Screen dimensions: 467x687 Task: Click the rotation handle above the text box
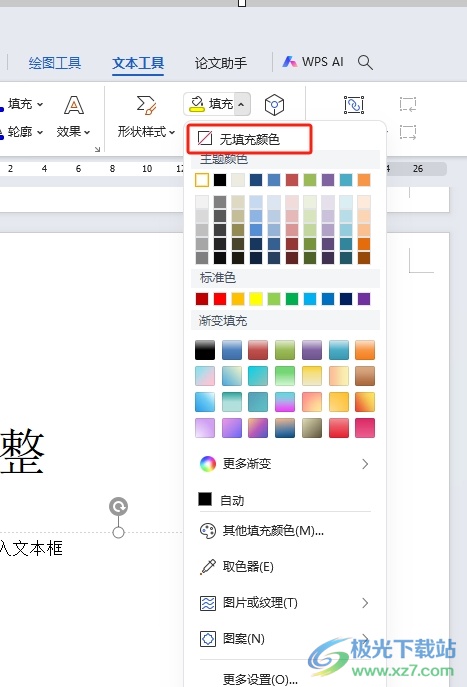[118, 506]
